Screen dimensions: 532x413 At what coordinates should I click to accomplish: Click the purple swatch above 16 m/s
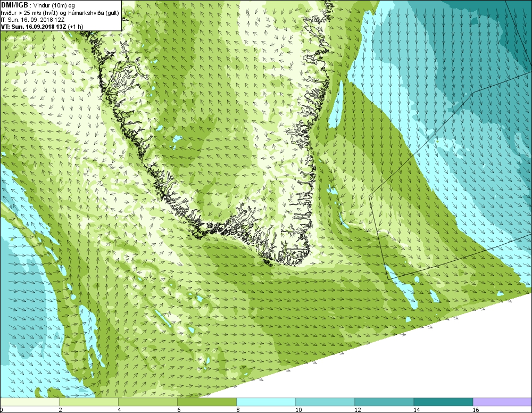pos(502,402)
